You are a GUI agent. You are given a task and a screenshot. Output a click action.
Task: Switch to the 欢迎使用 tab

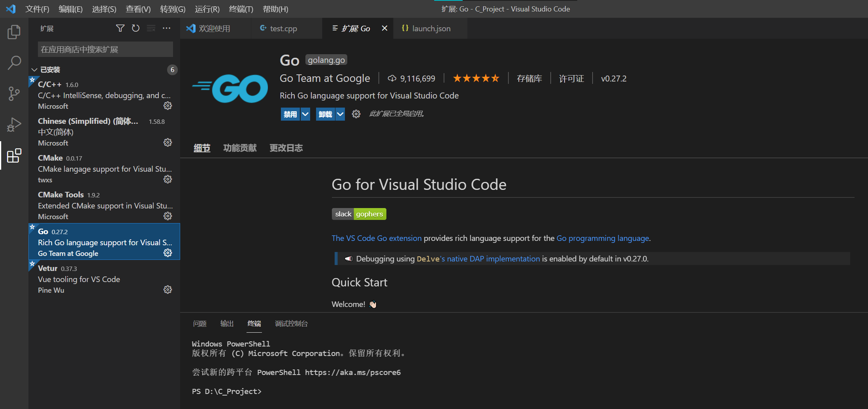tap(216, 28)
